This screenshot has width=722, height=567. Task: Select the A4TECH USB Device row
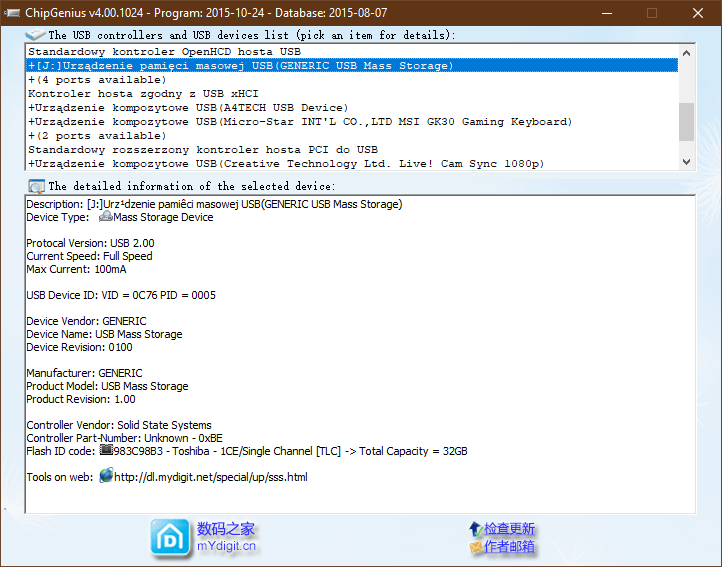point(352,108)
